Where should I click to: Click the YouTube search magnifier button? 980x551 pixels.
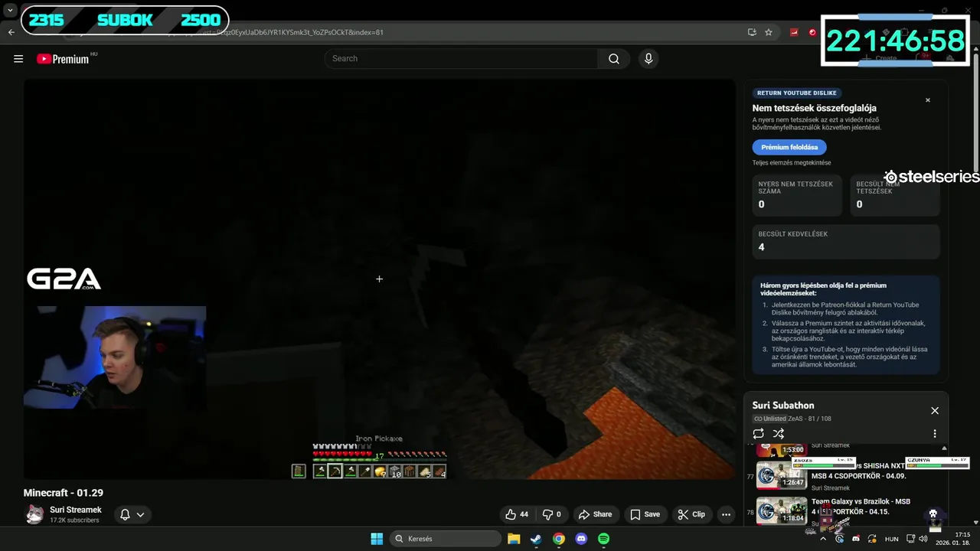(614, 59)
